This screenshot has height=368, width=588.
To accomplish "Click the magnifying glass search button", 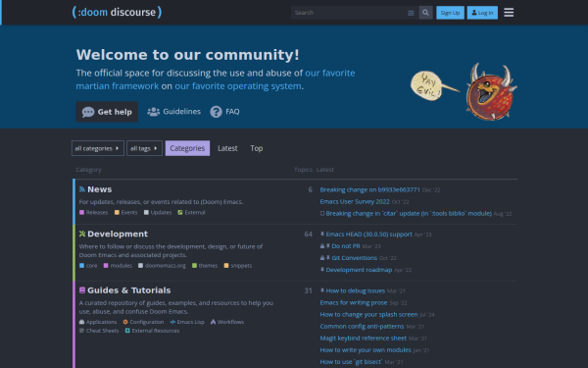I will [x=425, y=13].
